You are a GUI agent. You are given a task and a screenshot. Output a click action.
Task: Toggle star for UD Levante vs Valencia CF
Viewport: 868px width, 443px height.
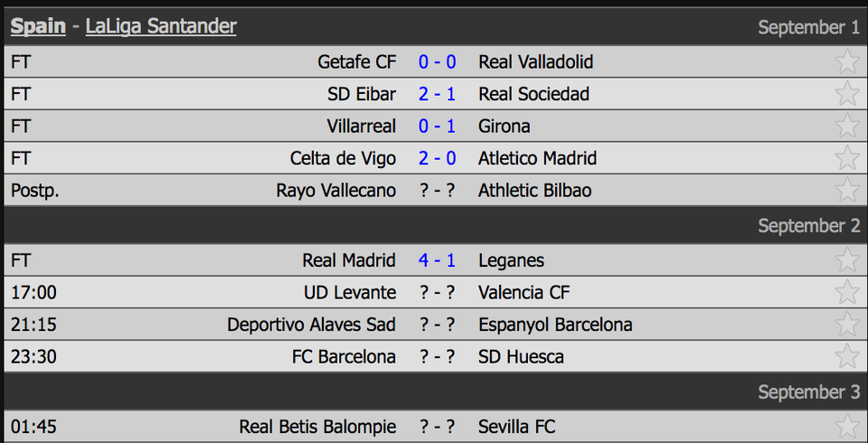(x=846, y=291)
